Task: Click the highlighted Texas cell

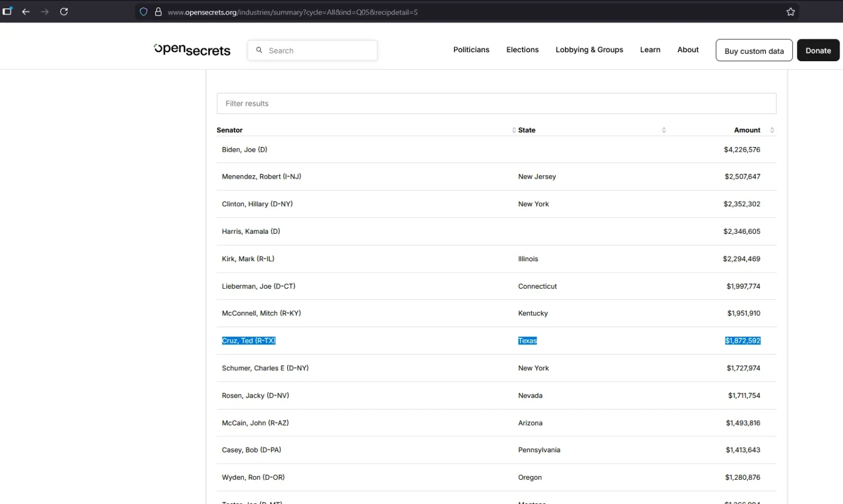Action: click(527, 340)
